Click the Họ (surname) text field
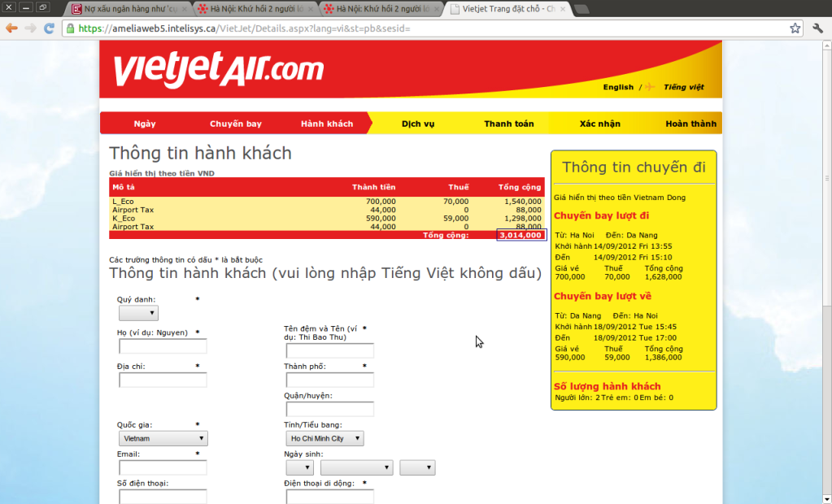This screenshot has width=832, height=504. click(163, 346)
